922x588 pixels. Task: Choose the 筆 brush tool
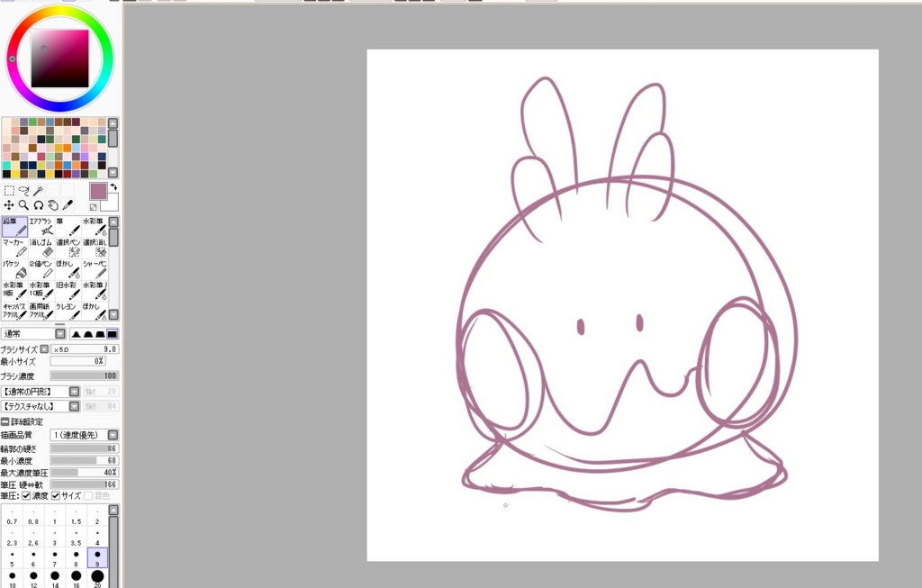click(x=68, y=227)
